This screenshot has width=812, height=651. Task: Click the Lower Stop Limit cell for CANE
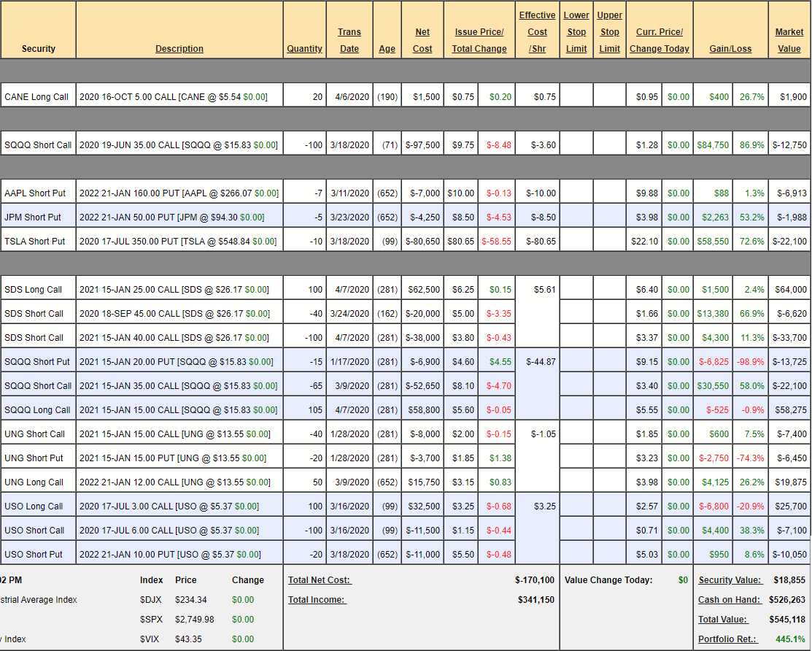tap(576, 96)
